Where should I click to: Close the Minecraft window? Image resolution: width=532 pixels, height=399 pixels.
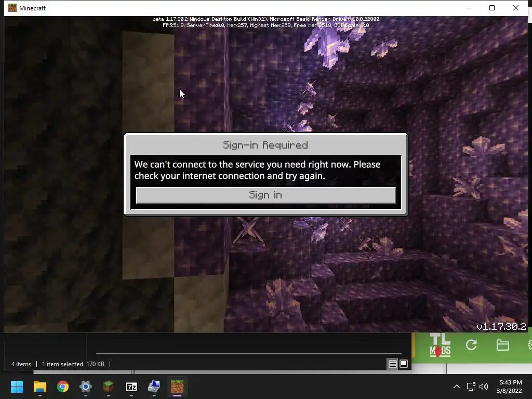516,8
